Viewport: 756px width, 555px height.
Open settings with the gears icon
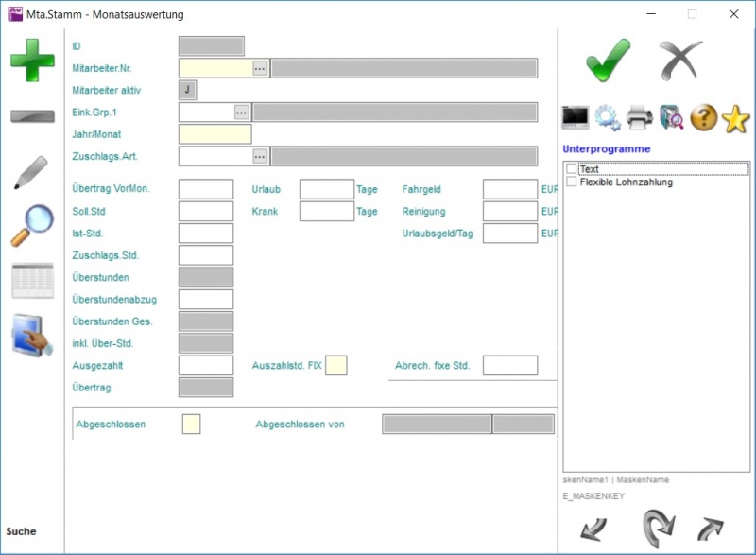point(607,117)
